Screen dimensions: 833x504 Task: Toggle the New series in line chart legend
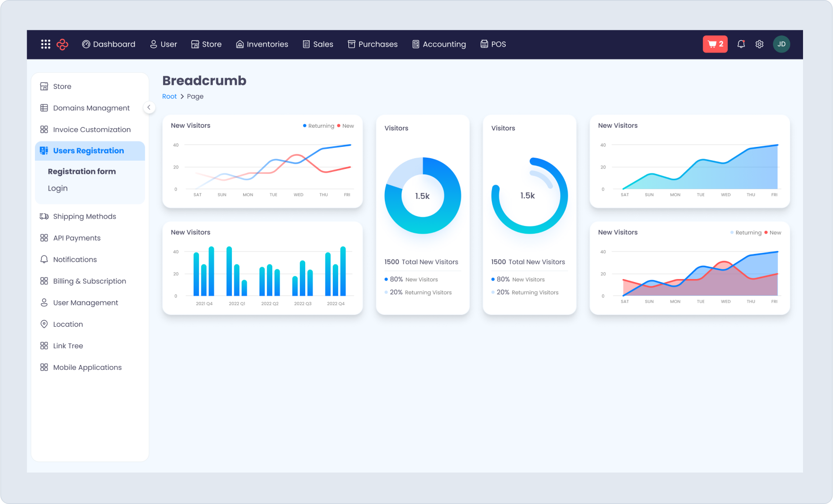[345, 126]
